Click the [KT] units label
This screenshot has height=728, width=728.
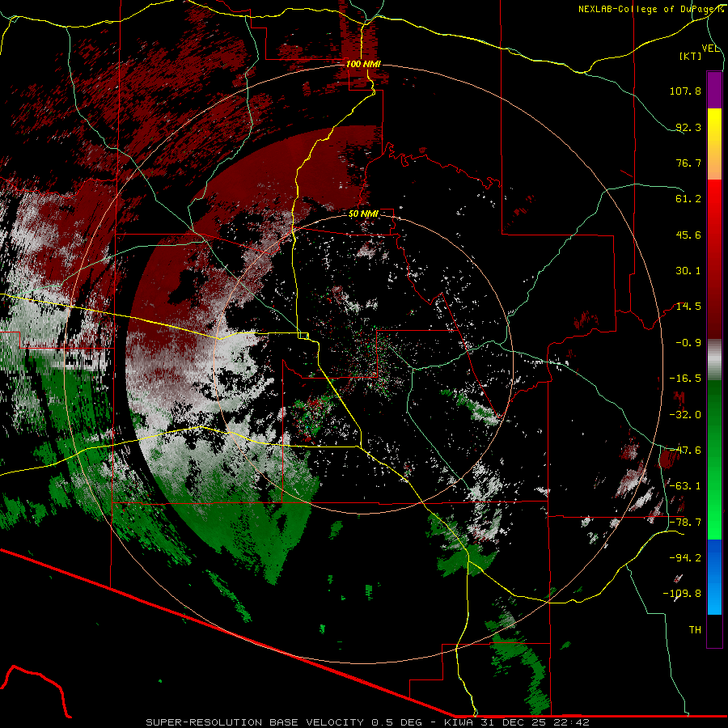pos(691,56)
